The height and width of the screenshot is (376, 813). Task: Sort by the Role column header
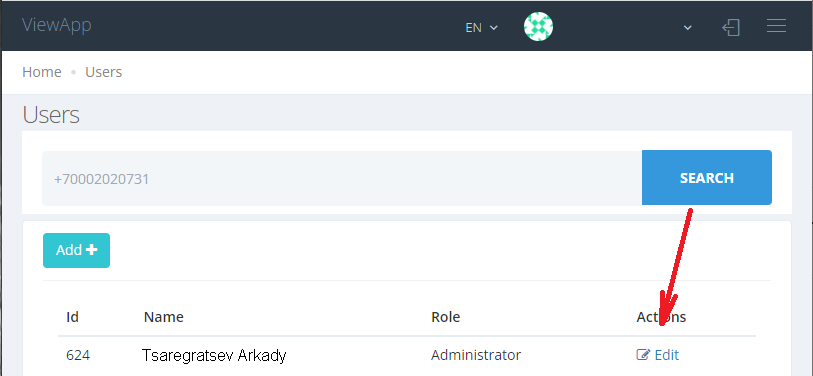tap(445, 317)
